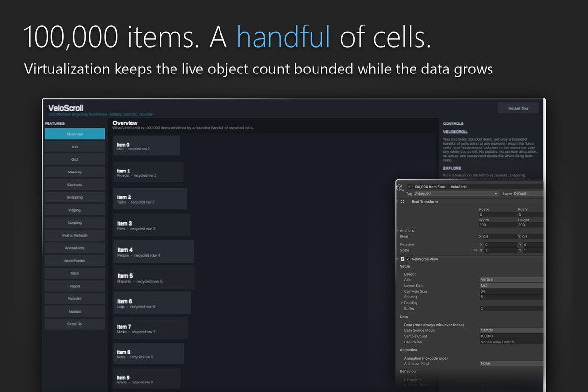Select the Multi-Prefab feature
Screen dimensions: 588x392
[74, 261]
